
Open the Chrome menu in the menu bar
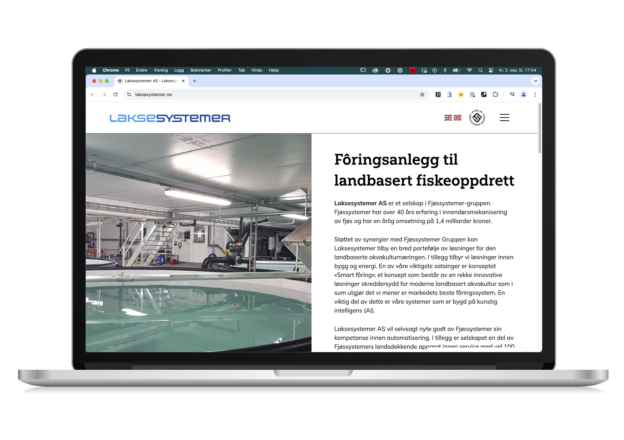click(111, 70)
